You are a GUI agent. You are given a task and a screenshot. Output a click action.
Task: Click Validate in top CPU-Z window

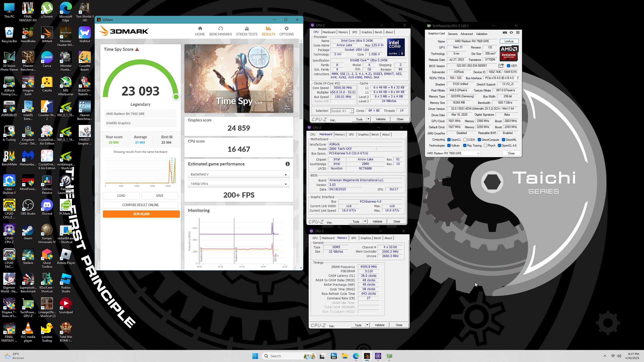(x=380, y=119)
